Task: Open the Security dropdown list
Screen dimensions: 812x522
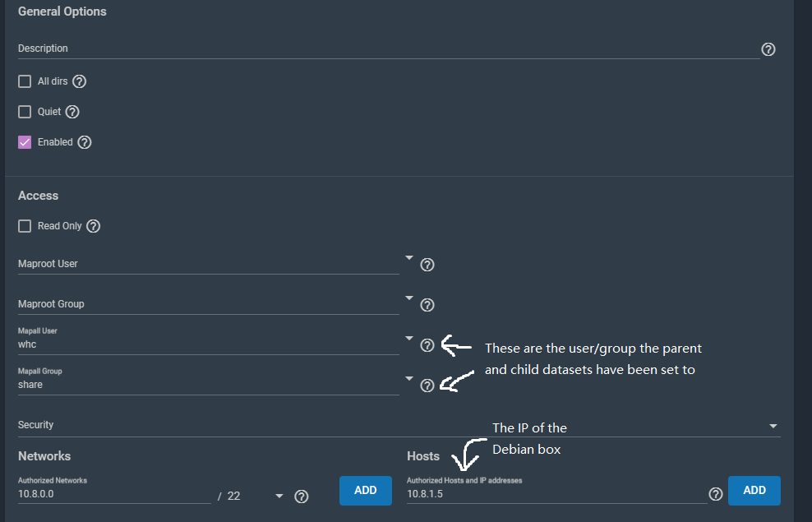Action: 773,426
